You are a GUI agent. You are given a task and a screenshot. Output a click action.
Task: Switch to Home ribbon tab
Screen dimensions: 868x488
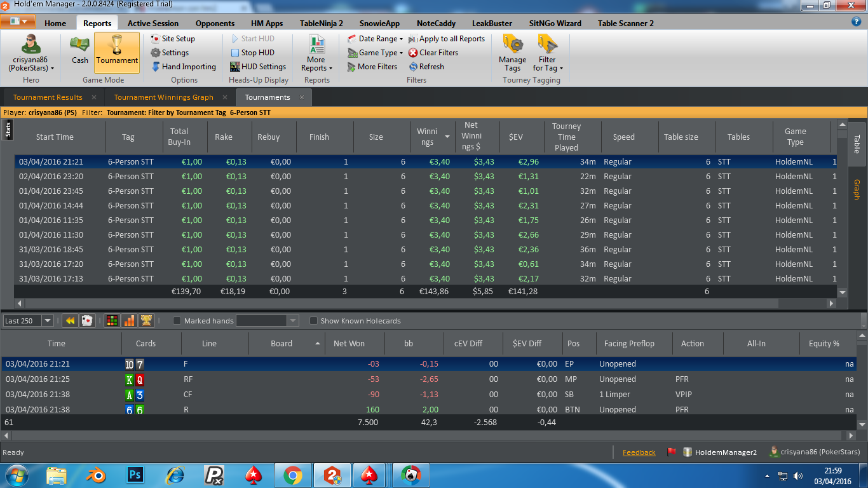pyautogui.click(x=55, y=23)
